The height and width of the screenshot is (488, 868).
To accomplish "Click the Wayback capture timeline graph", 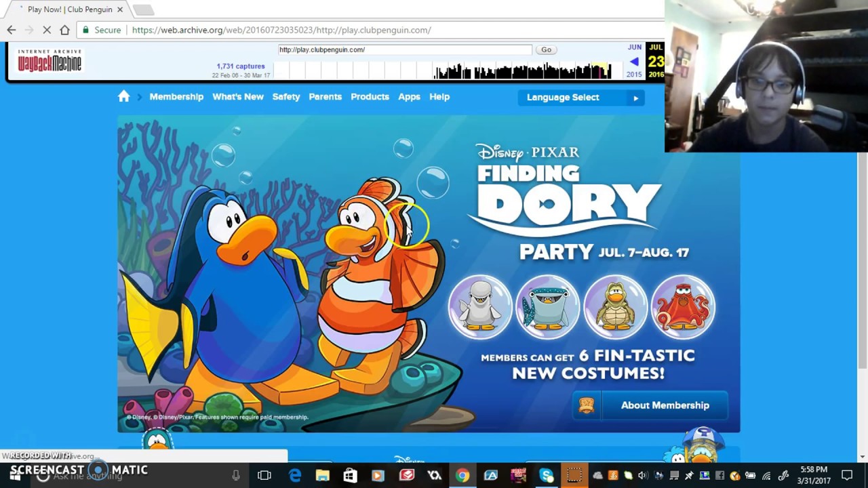I will pos(442,70).
